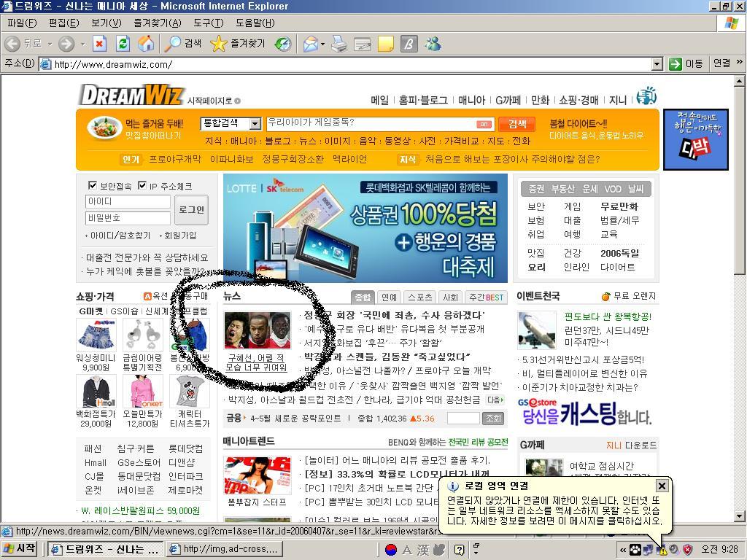Click the orange 검색 search button

(517, 124)
